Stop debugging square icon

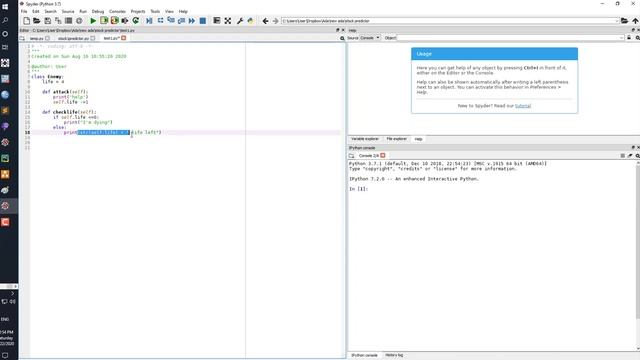[202, 21]
